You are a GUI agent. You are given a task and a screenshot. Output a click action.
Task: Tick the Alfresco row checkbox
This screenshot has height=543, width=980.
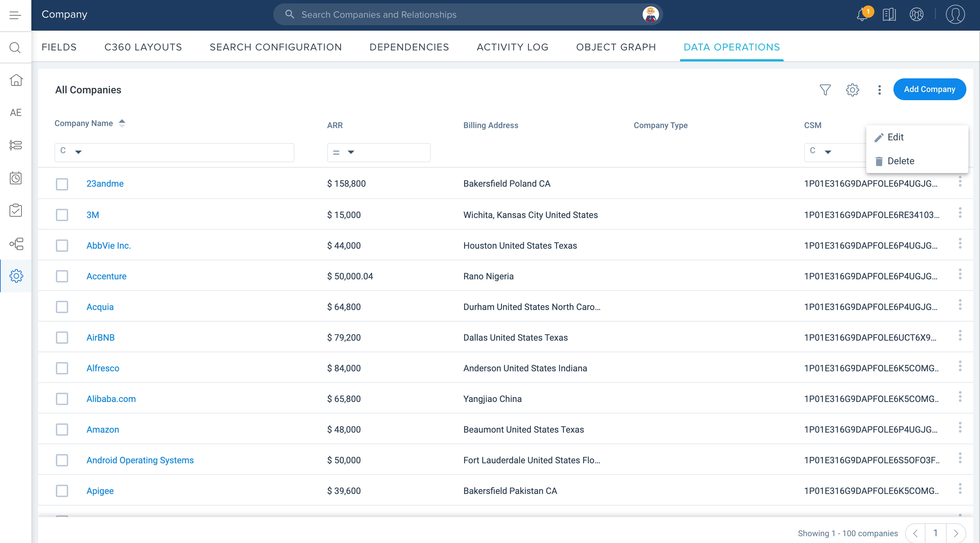click(x=62, y=368)
